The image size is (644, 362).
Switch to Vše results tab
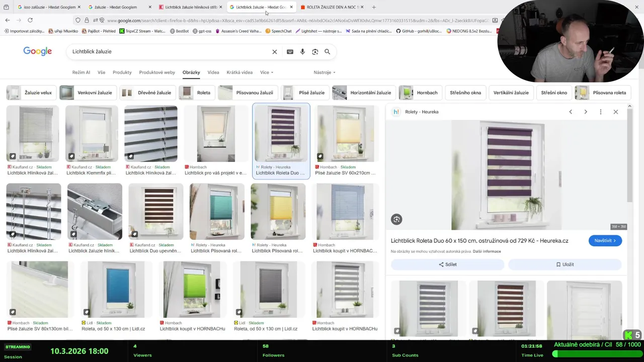pos(101,72)
